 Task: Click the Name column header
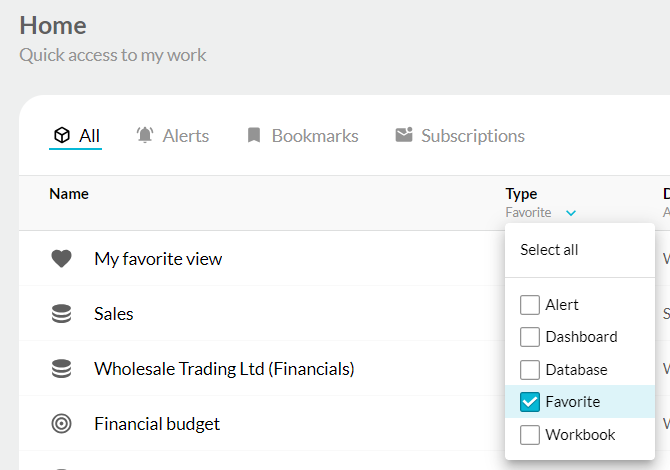pos(69,194)
